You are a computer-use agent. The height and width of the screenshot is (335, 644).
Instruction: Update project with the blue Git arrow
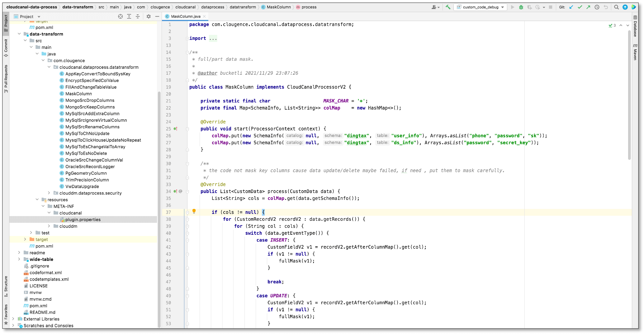(571, 7)
